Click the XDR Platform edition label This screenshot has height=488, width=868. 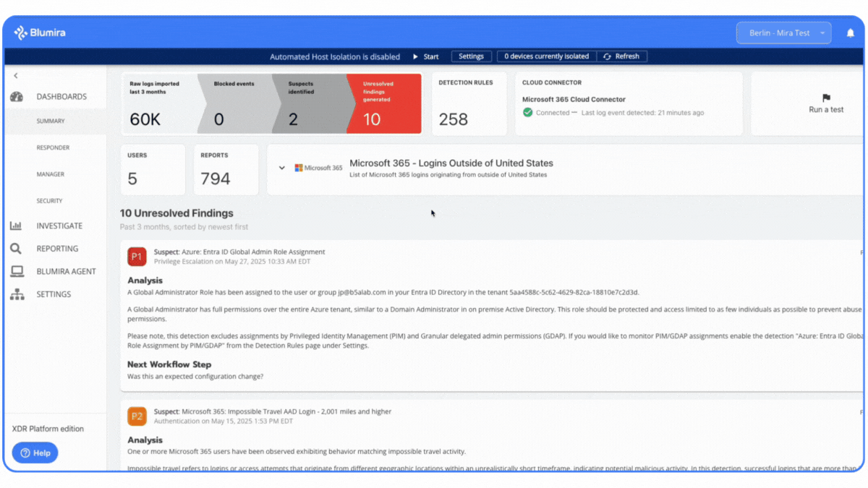pos(48,429)
